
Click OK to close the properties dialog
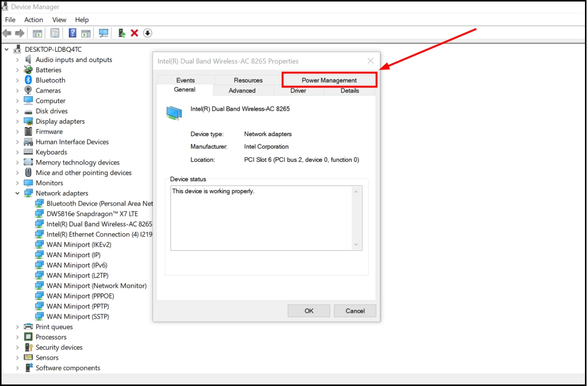[x=309, y=311]
